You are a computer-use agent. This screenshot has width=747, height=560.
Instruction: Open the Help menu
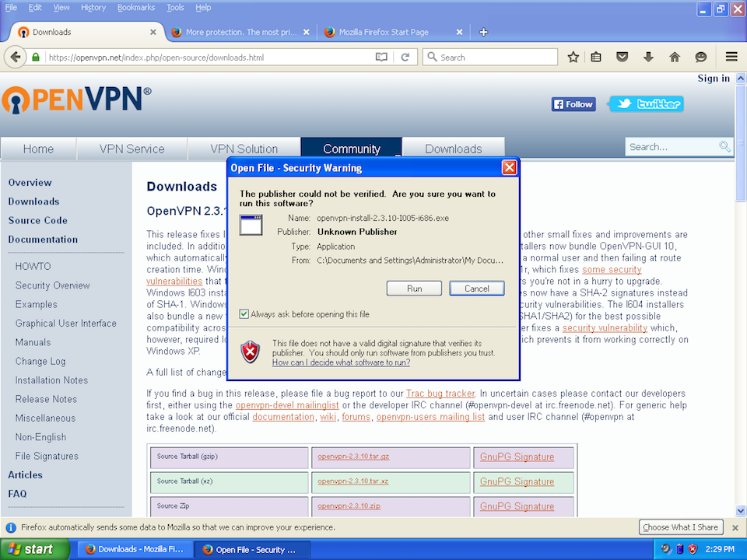tap(203, 8)
